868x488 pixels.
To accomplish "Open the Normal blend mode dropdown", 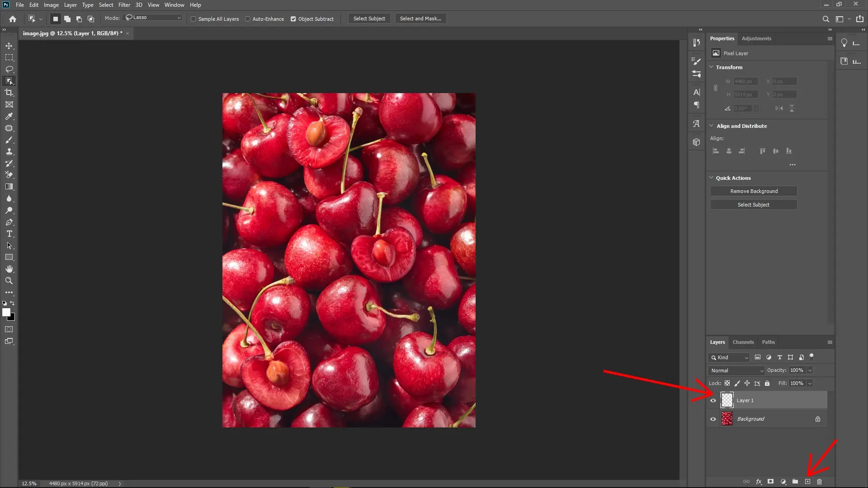I will click(736, 370).
